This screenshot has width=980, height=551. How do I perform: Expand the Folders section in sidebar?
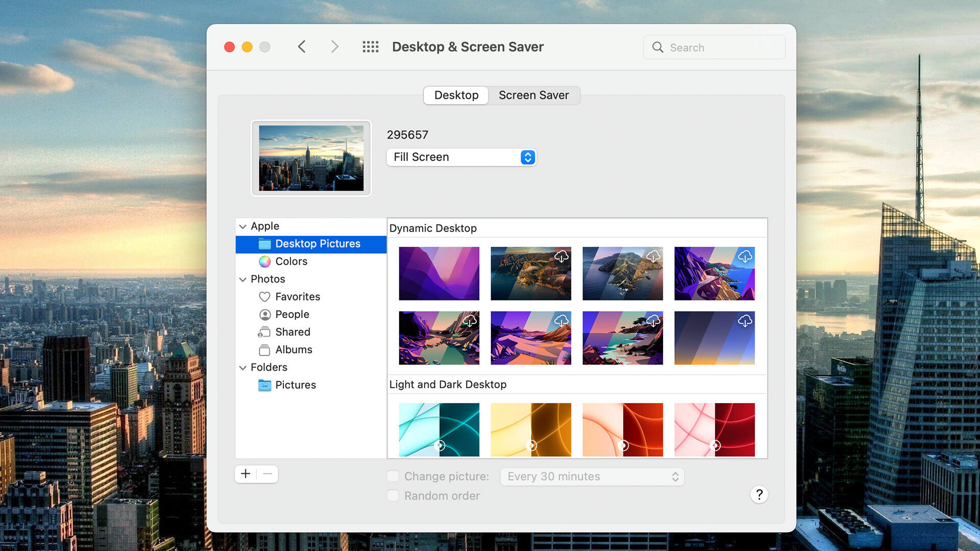243,367
